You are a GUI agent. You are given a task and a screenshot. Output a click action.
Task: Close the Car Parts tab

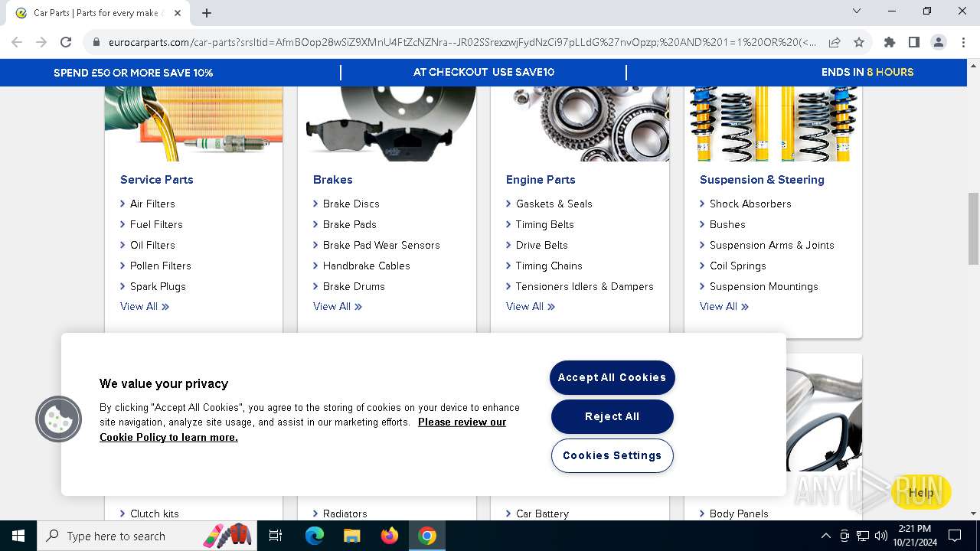tap(178, 13)
